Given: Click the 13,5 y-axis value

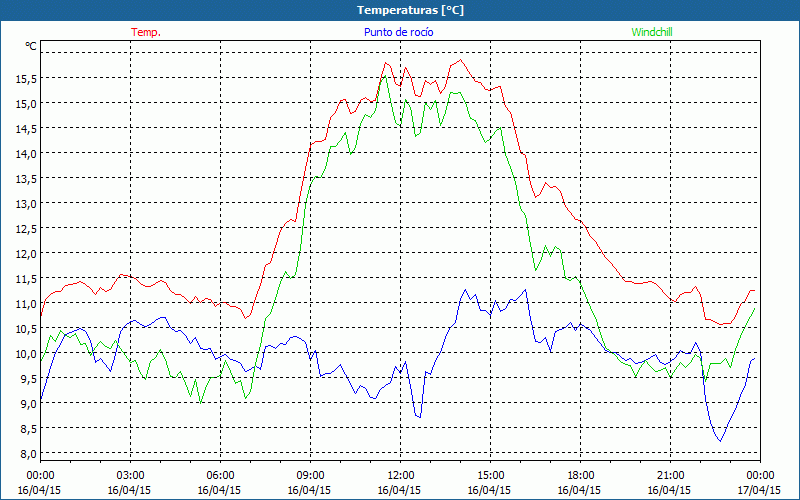Looking at the screenshot, I should point(26,179).
